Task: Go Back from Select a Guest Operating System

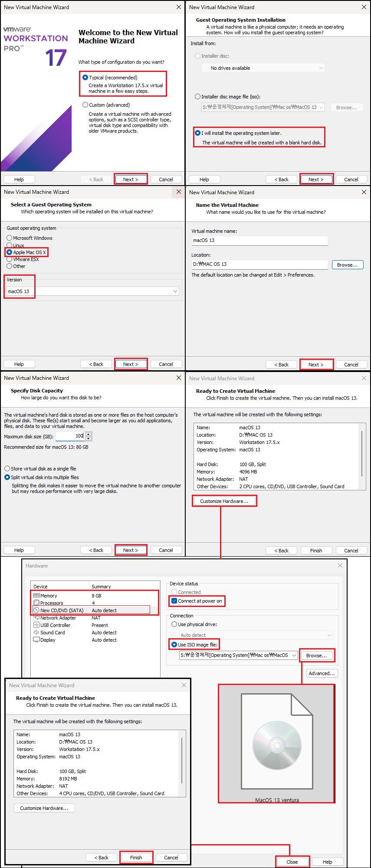Action: pyautogui.click(x=96, y=364)
